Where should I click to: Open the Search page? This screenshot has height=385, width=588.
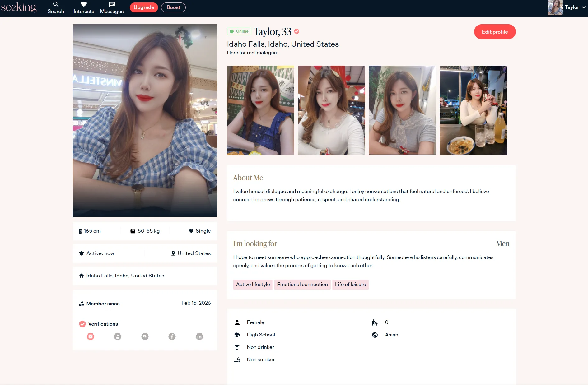coord(56,7)
